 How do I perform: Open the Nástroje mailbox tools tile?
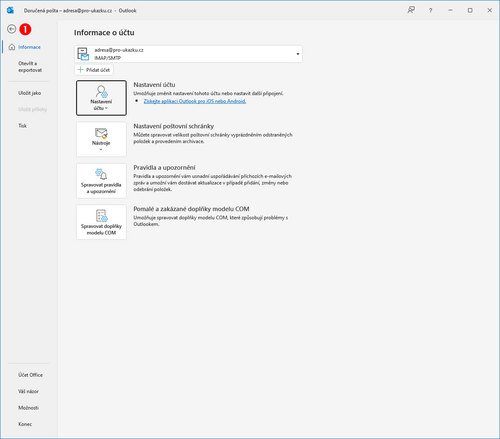(101, 139)
